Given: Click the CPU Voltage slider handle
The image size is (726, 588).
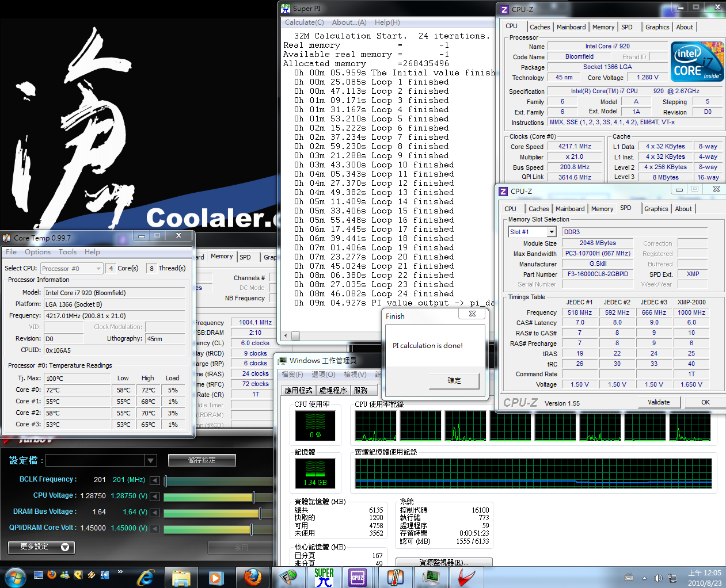Looking at the screenshot, I should pos(254,497).
